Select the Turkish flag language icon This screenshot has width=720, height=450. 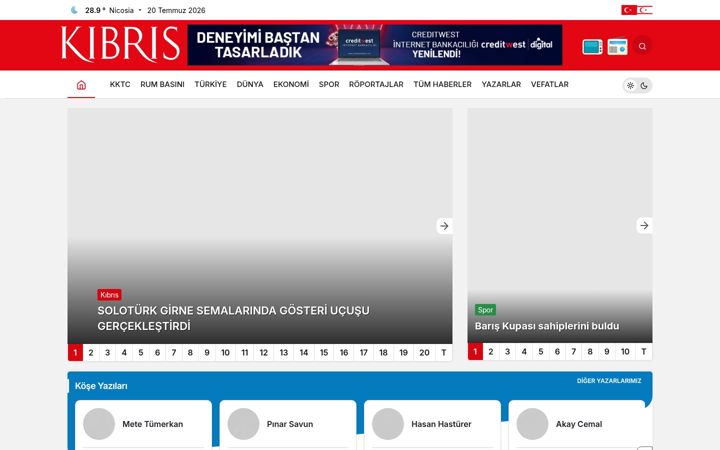tap(629, 10)
